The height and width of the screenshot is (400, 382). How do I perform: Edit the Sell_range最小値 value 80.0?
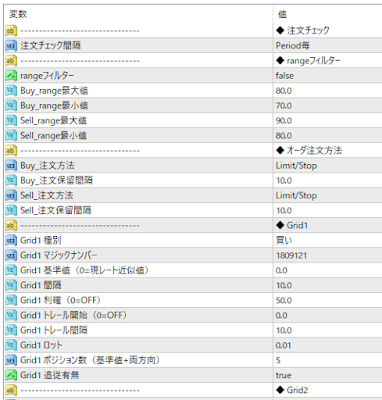coord(284,135)
